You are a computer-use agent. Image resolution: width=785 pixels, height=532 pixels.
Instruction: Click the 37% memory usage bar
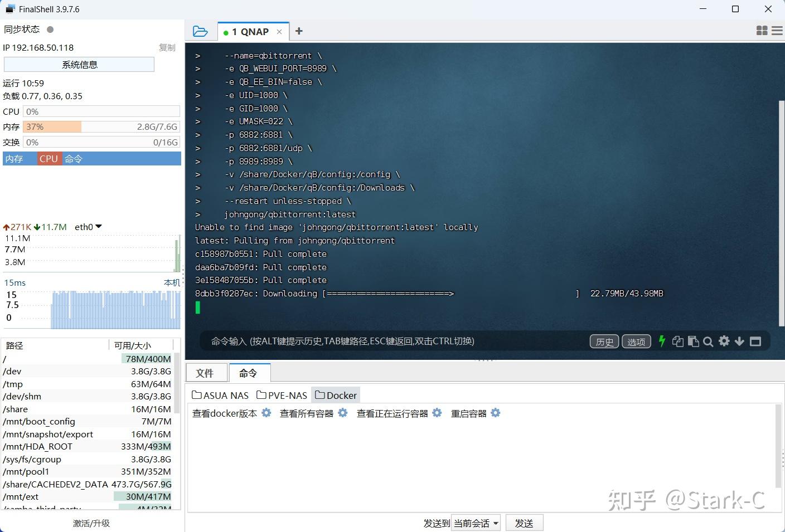tap(52, 126)
